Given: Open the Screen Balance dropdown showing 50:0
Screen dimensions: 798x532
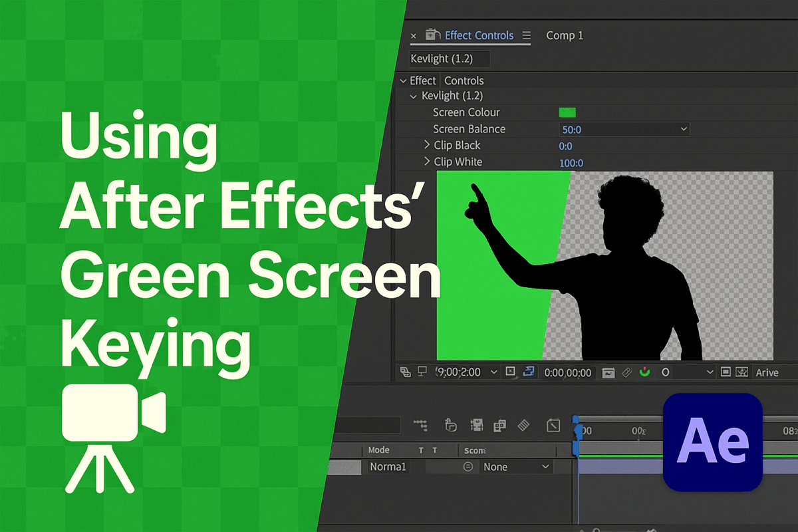Looking at the screenshot, I should click(x=624, y=128).
